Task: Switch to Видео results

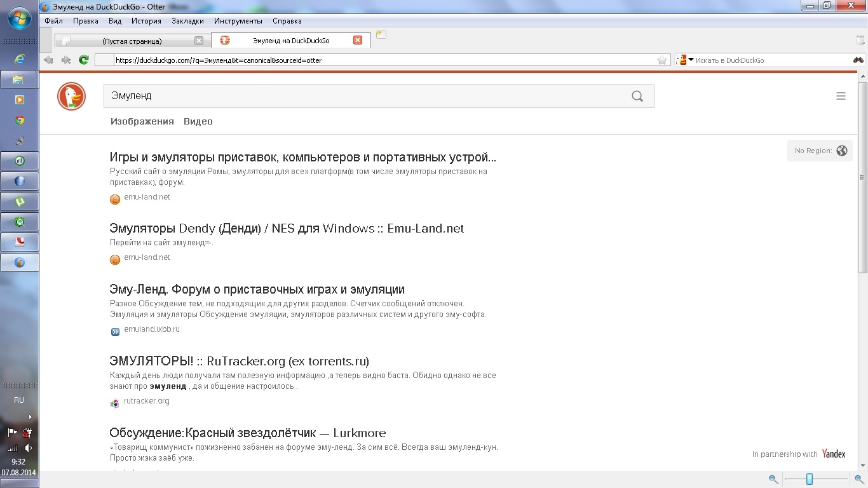Action: coord(198,121)
